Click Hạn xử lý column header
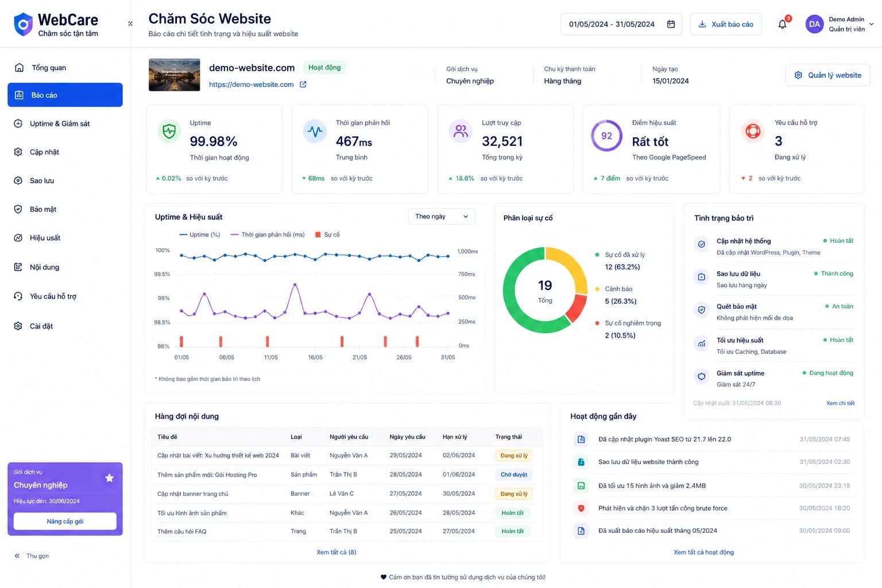Screen dimensions: 882x588 (455, 437)
